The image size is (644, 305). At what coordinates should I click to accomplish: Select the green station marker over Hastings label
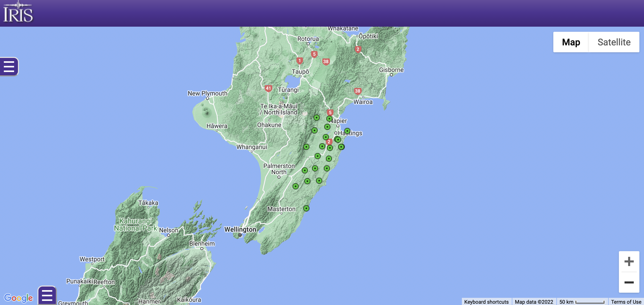(x=347, y=131)
